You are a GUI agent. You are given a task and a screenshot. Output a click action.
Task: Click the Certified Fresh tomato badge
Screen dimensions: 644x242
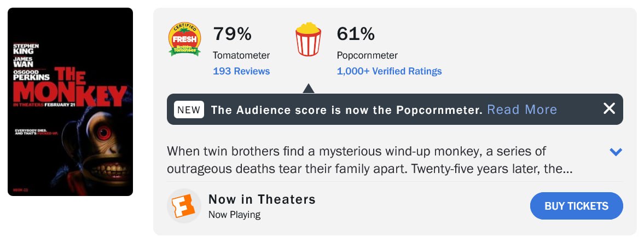pyautogui.click(x=184, y=39)
